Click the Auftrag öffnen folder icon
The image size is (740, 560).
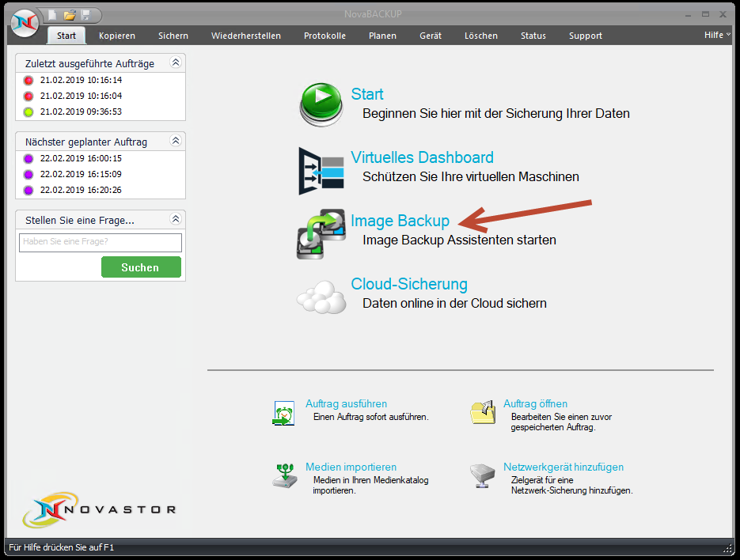pyautogui.click(x=483, y=412)
